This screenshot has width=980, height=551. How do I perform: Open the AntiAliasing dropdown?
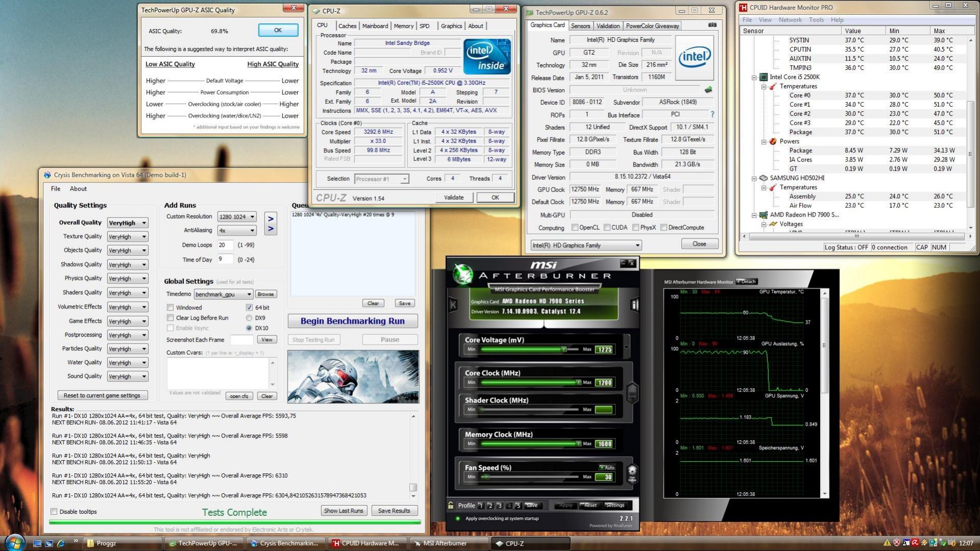coord(237,230)
